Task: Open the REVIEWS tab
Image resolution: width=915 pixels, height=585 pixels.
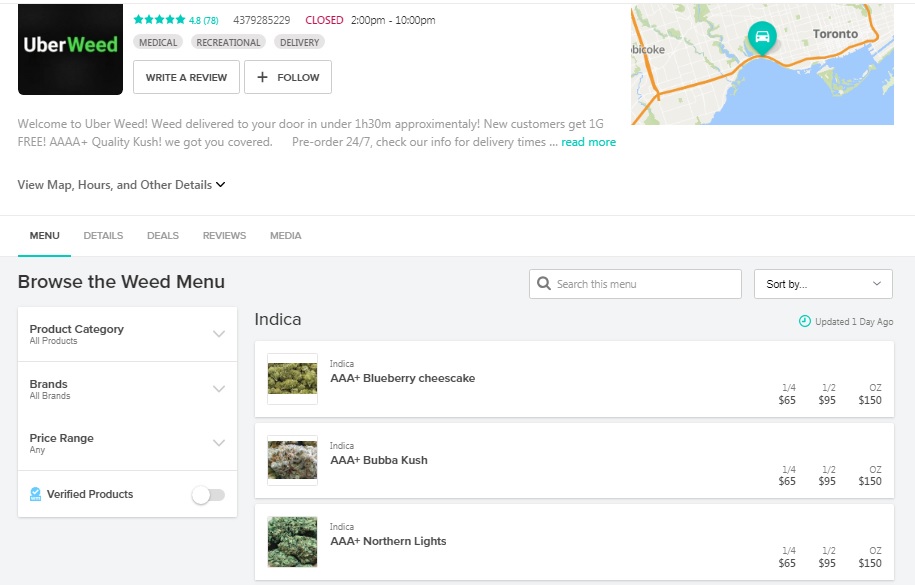Action: coord(224,235)
